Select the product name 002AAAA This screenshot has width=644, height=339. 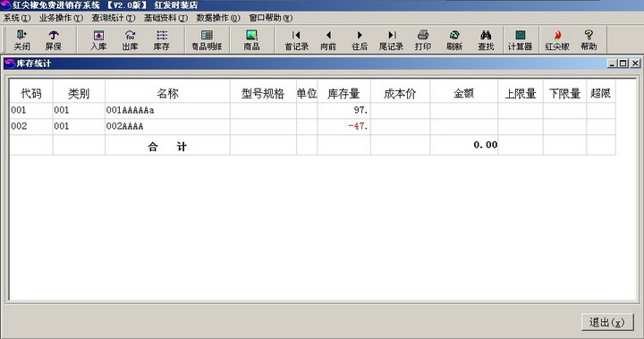click(x=167, y=126)
